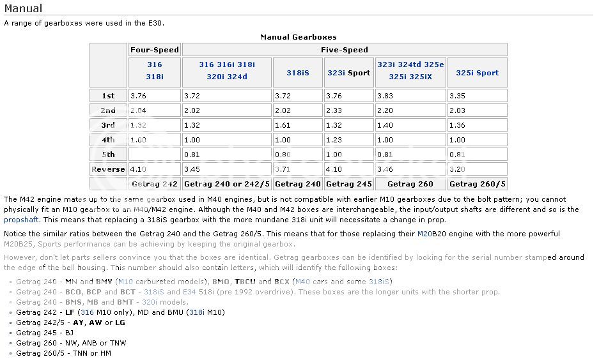
Task: Click the Manual section heading
Action: [23, 8]
